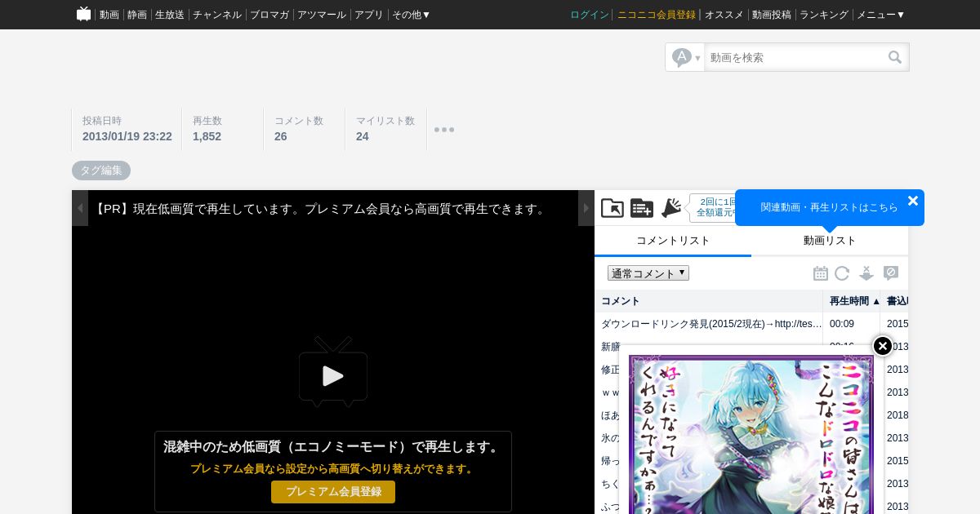Click the add to mylist icon
This screenshot has width=980, height=514.
pyautogui.click(x=642, y=208)
